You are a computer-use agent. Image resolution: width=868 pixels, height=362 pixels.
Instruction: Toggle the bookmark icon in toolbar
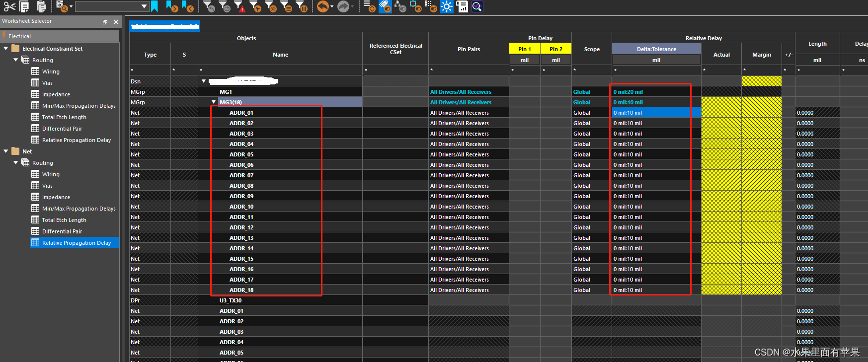(x=155, y=6)
